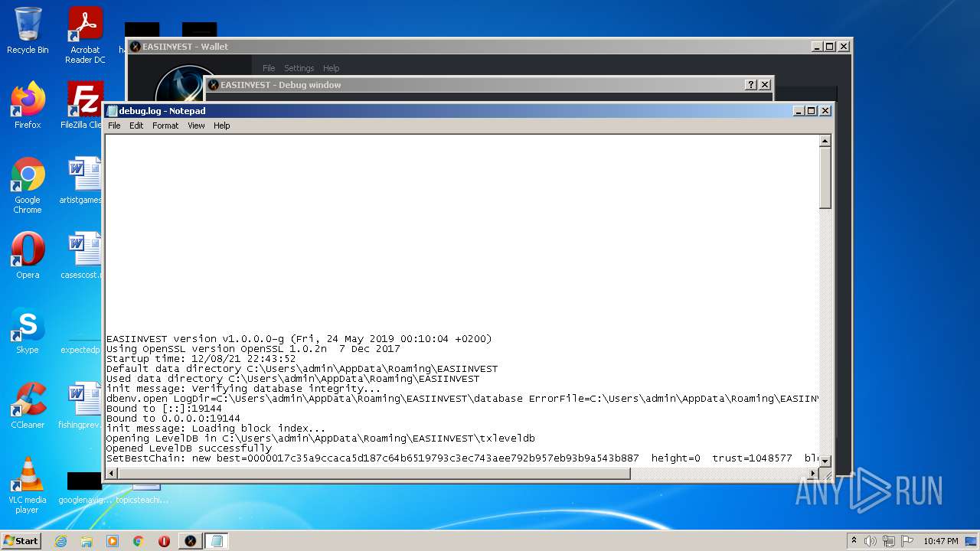The height and width of the screenshot is (551, 980).
Task: Open Notepad File menu
Action: (114, 126)
